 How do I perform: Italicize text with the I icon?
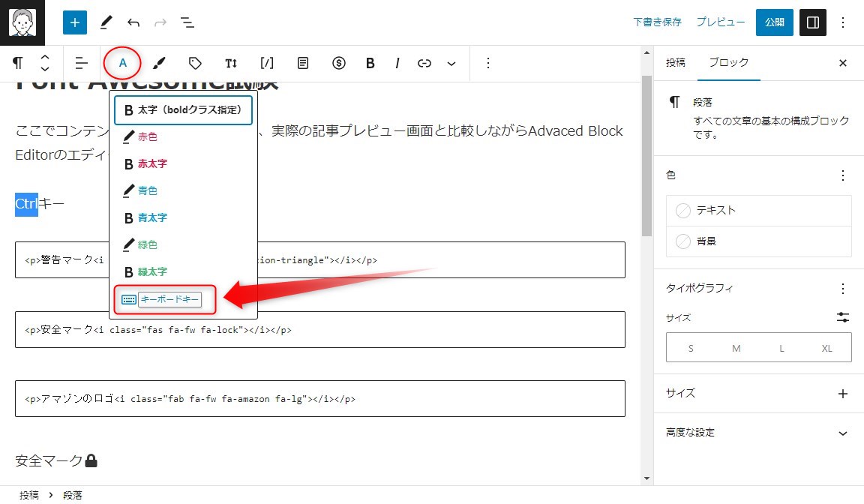point(397,63)
